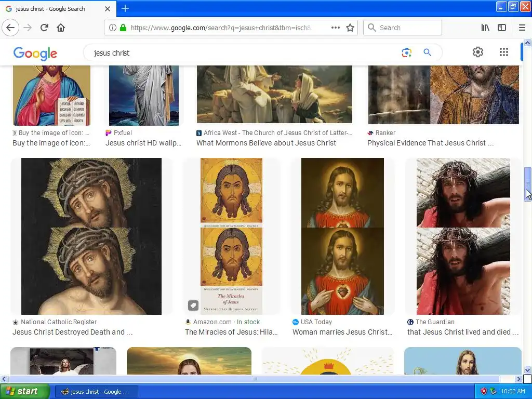The width and height of the screenshot is (532, 399).
Task: Follow 'Woman marries Jesus Christ...' link
Action: (x=342, y=332)
